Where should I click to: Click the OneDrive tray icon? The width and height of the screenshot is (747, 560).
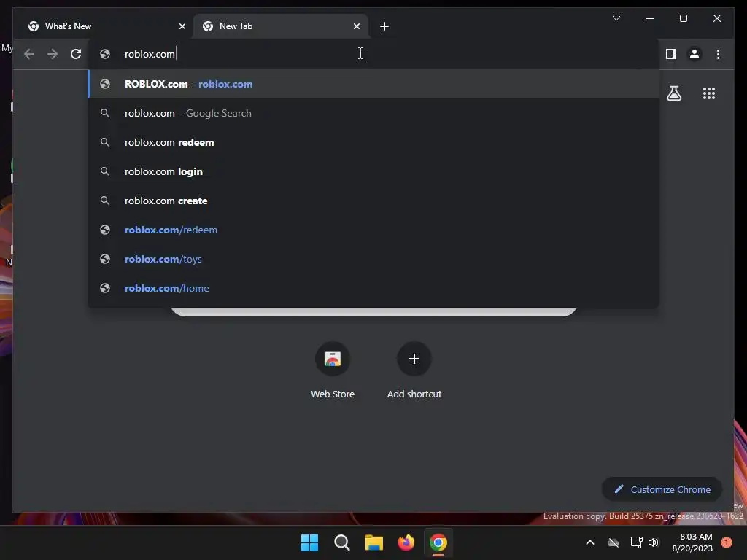pos(614,542)
